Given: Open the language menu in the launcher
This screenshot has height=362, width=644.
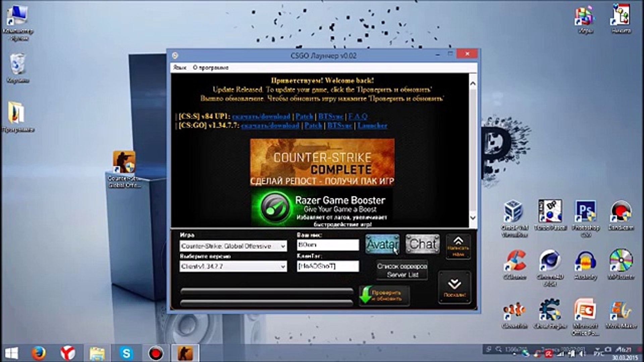Looking at the screenshot, I should coord(180,68).
